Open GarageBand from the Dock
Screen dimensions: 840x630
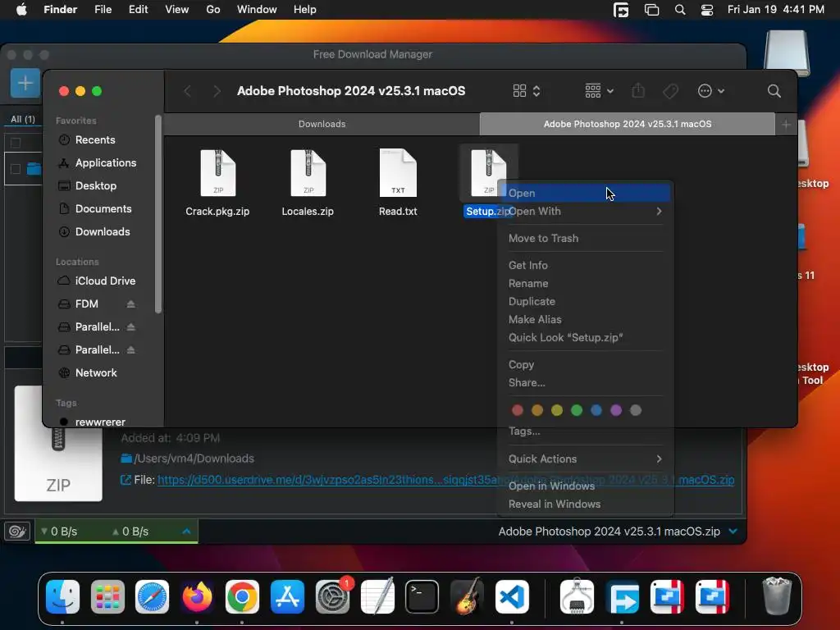point(467,596)
